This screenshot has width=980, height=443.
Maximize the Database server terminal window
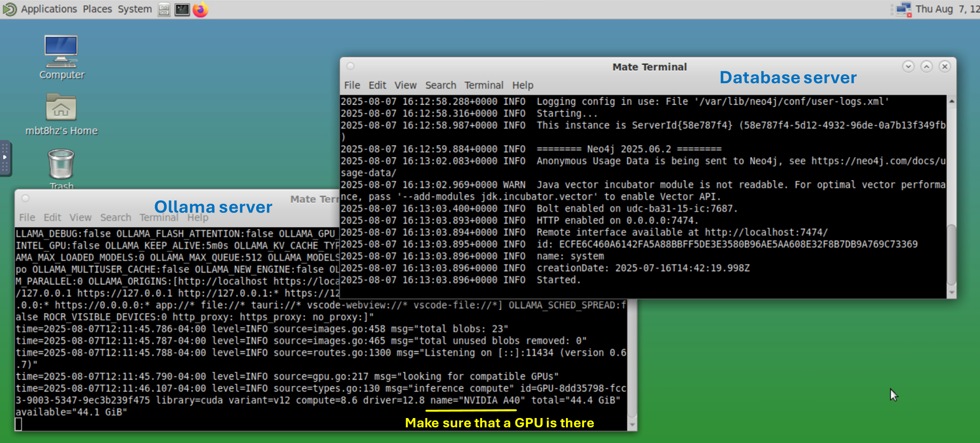pyautogui.click(x=926, y=66)
